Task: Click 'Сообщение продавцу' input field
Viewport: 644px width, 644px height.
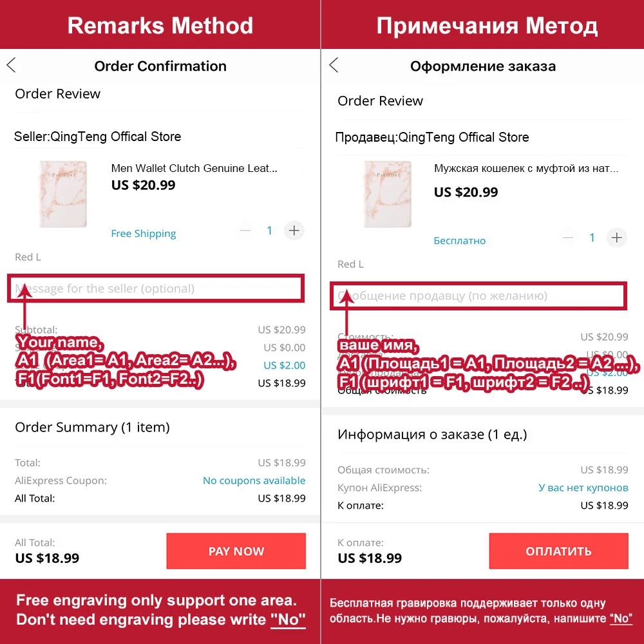Action: point(478,296)
